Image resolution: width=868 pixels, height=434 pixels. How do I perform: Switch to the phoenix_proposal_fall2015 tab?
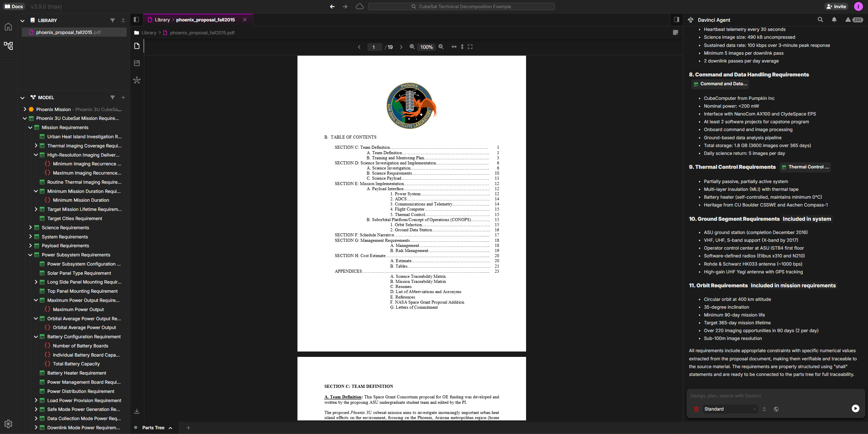click(205, 20)
